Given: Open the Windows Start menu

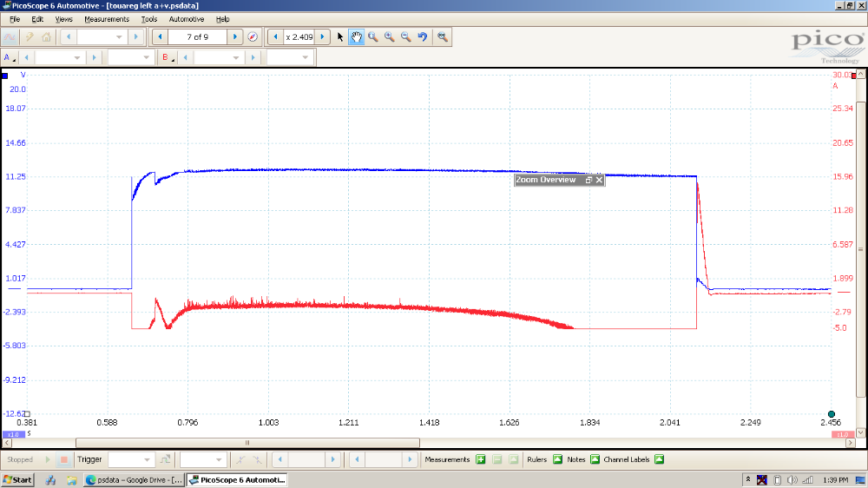Looking at the screenshot, I should click(17, 479).
